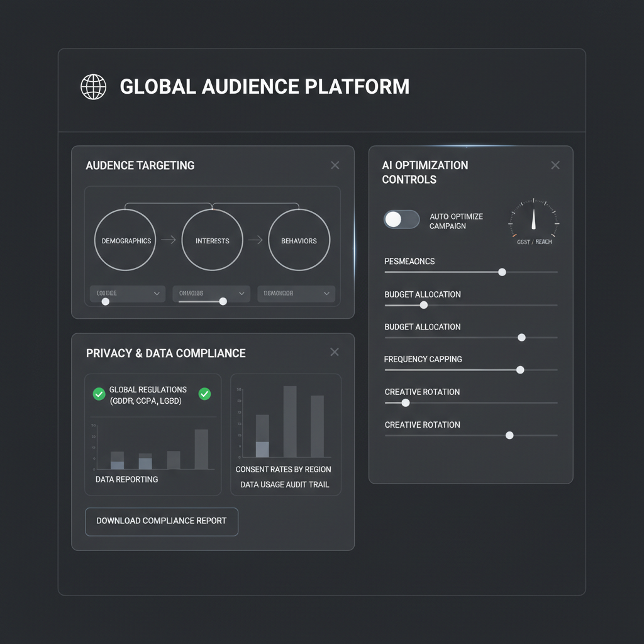Click the 'COST / REACH' gauge caption

point(535,242)
